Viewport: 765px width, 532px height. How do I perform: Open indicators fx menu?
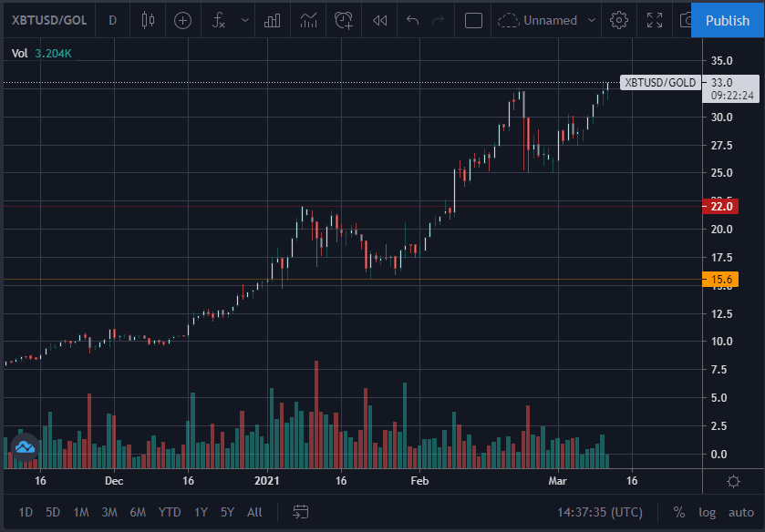point(219,20)
